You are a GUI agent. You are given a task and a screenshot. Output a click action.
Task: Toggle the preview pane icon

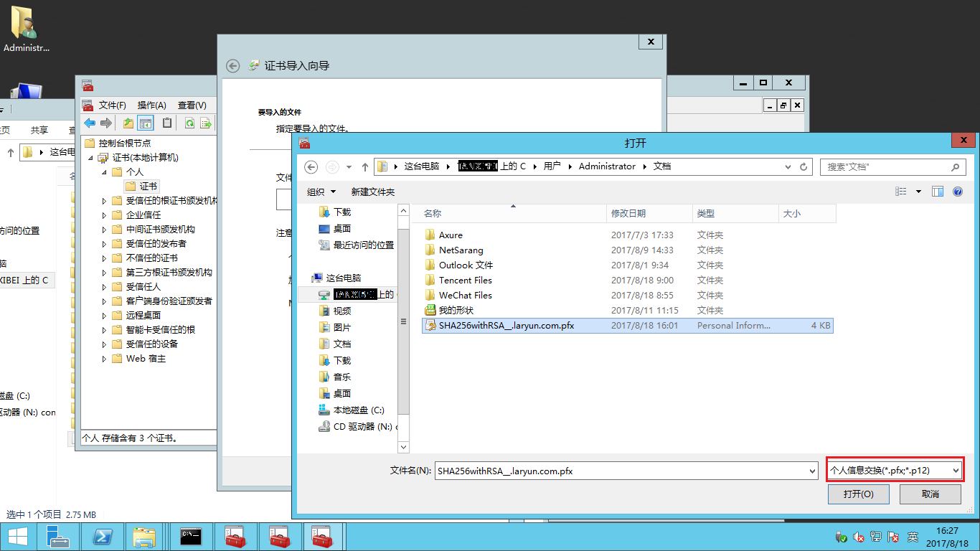click(x=937, y=192)
